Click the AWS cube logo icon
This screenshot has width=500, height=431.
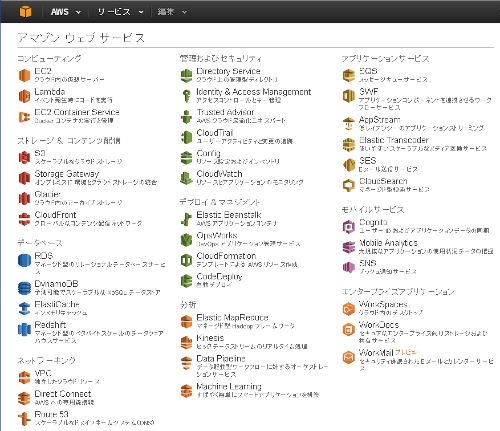[25, 11]
